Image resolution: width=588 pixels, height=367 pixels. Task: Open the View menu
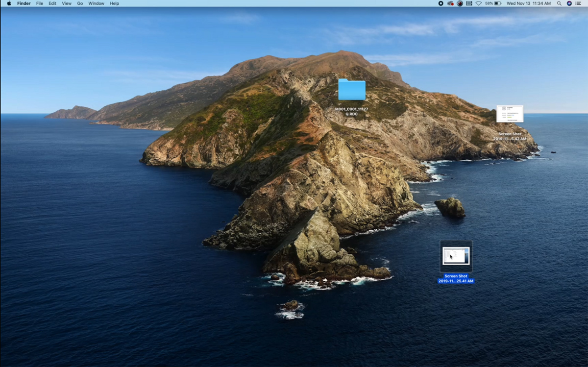click(67, 3)
